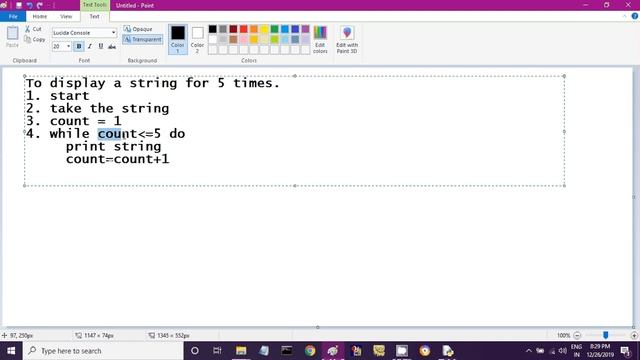
Task: Click the Redo arrow in the quick access toolbar
Action: pyautogui.click(x=40, y=5)
